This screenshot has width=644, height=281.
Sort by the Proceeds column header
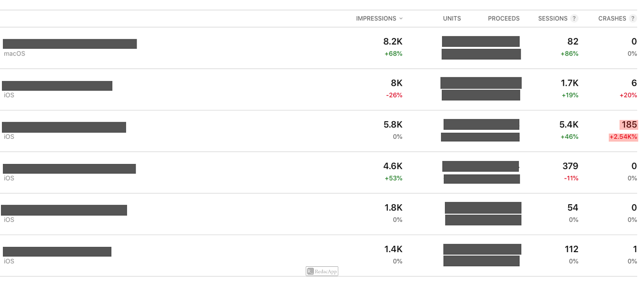coord(504,18)
